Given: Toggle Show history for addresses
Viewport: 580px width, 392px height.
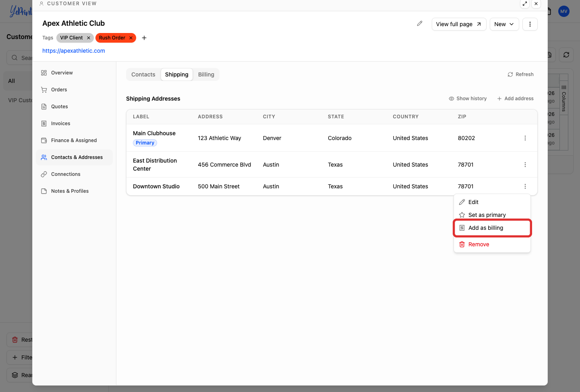Looking at the screenshot, I should (468, 99).
